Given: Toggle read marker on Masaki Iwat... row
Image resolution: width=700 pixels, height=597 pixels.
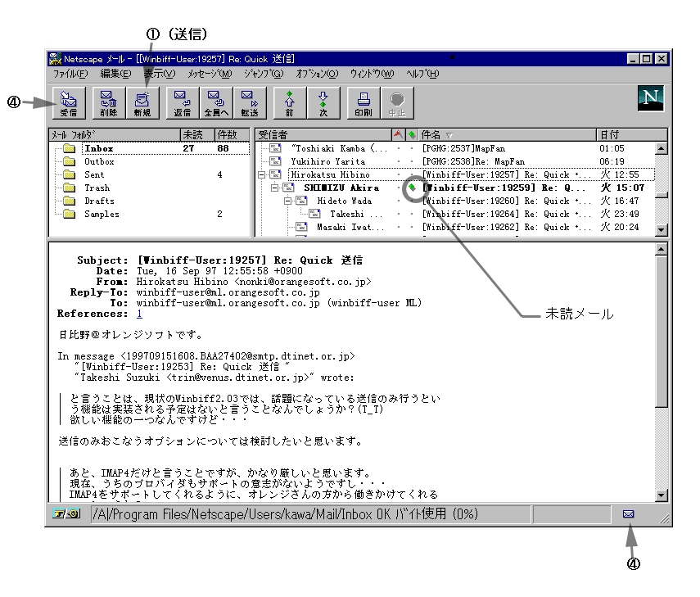Looking at the screenshot, I should tap(412, 228).
